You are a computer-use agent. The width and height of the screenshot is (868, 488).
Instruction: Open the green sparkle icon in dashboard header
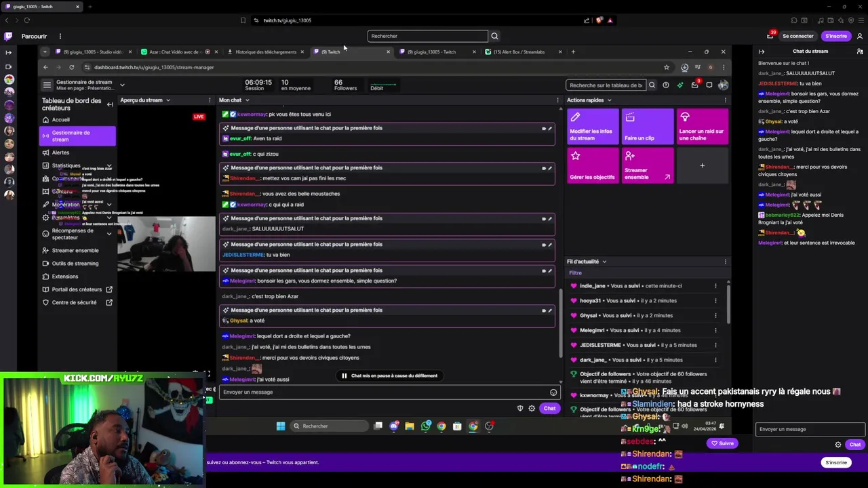pyautogui.click(x=680, y=85)
